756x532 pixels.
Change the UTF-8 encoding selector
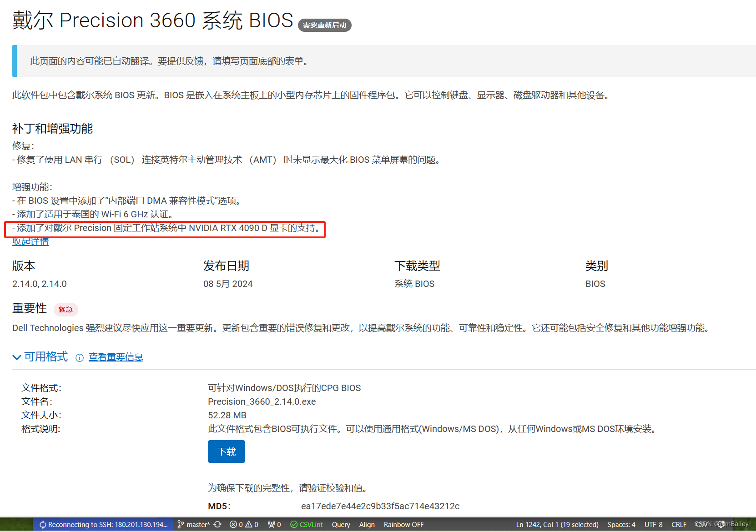pyautogui.click(x=653, y=524)
